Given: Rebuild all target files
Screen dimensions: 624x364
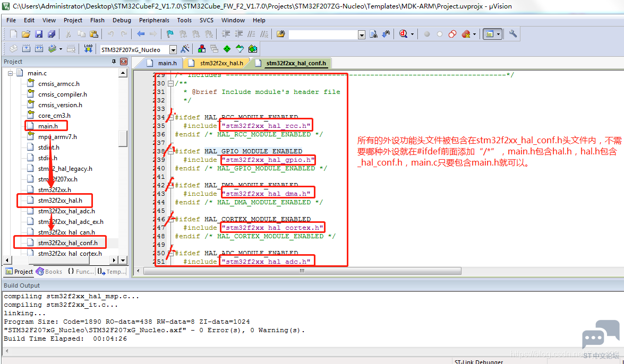Looking at the screenshot, I should [39, 49].
